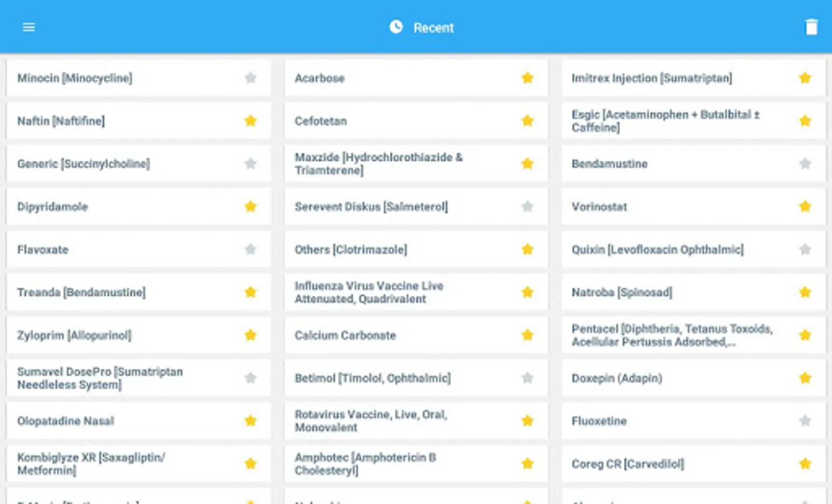832x504 pixels.
Task: Open Treanda [Bendamustine] entry
Action: point(138,292)
